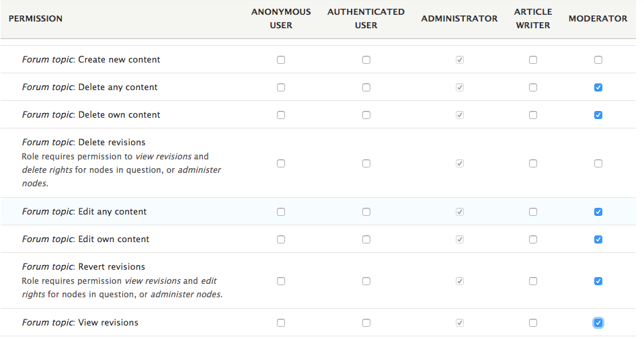
Task: Enable 'Delete any content' for Anonymous user
Action: pos(281,87)
